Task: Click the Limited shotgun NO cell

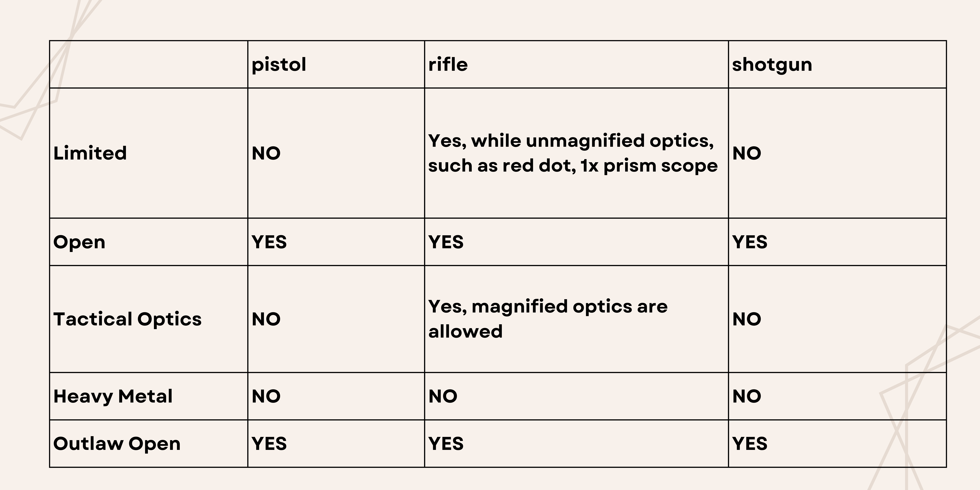Action: click(746, 153)
